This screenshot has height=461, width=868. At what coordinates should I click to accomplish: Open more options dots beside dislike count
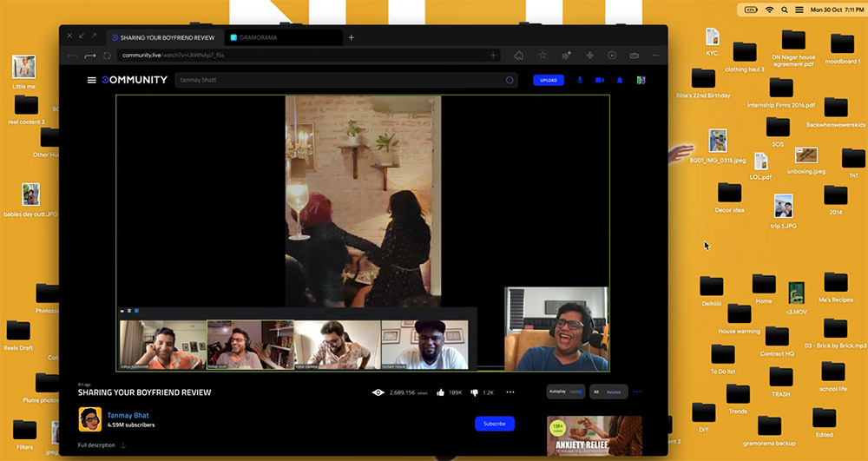click(510, 392)
